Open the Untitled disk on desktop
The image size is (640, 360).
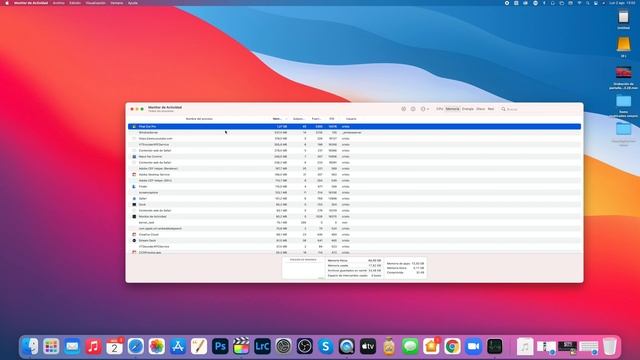pos(623,17)
